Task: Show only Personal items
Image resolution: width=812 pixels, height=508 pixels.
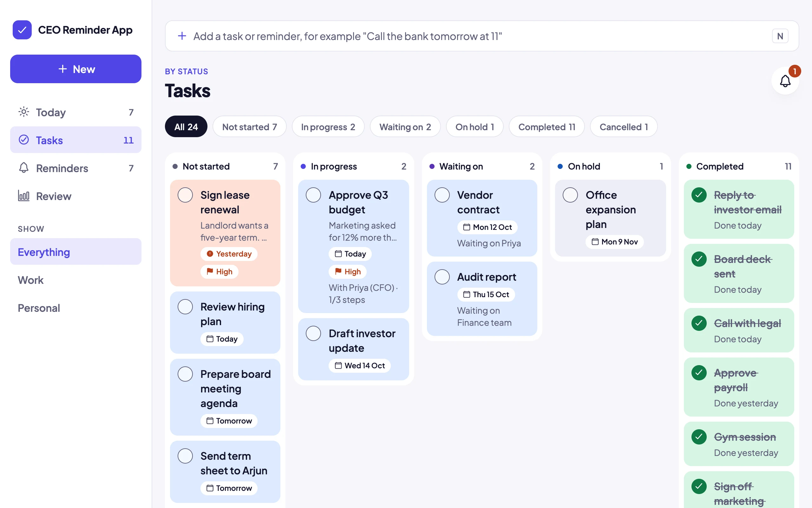Action: [76, 308]
